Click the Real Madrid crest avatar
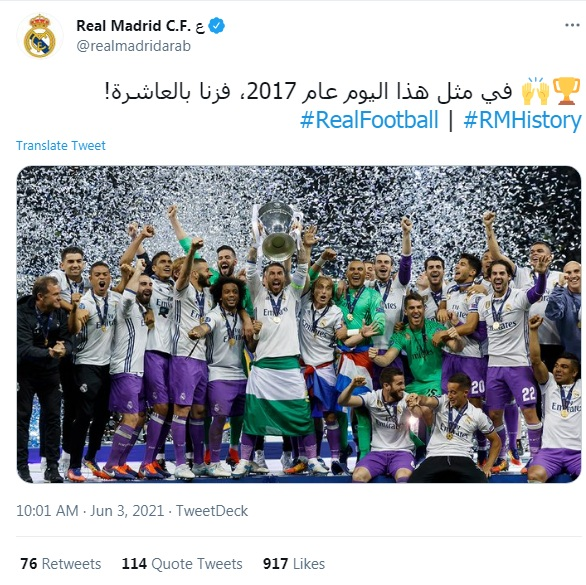This screenshot has height=585, width=586. [40, 36]
